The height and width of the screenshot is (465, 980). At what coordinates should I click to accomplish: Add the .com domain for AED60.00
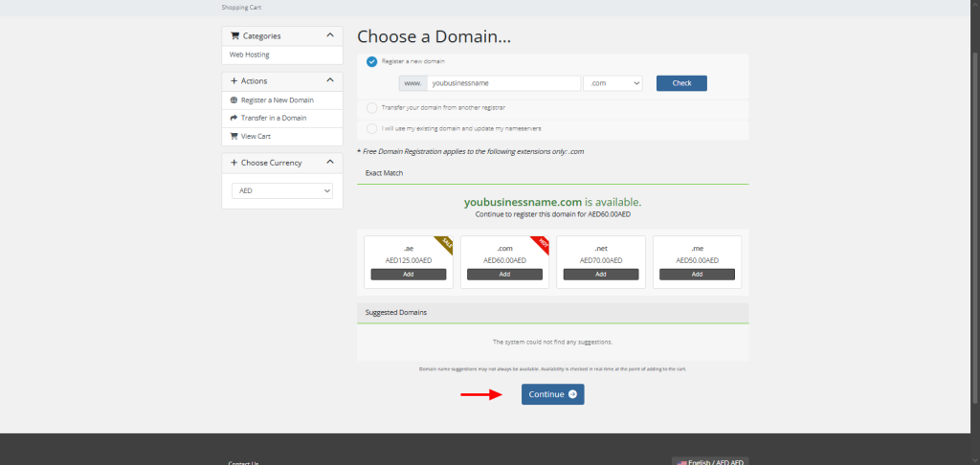pyautogui.click(x=505, y=275)
